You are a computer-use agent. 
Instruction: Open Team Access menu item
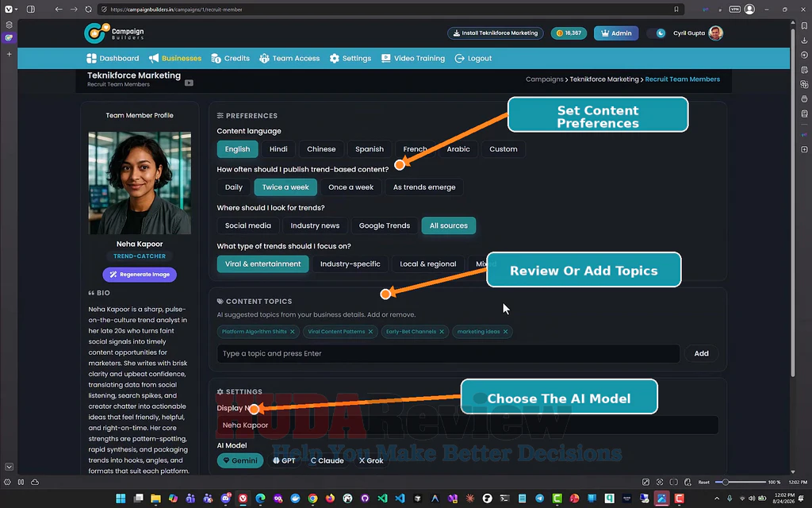pyautogui.click(x=289, y=59)
